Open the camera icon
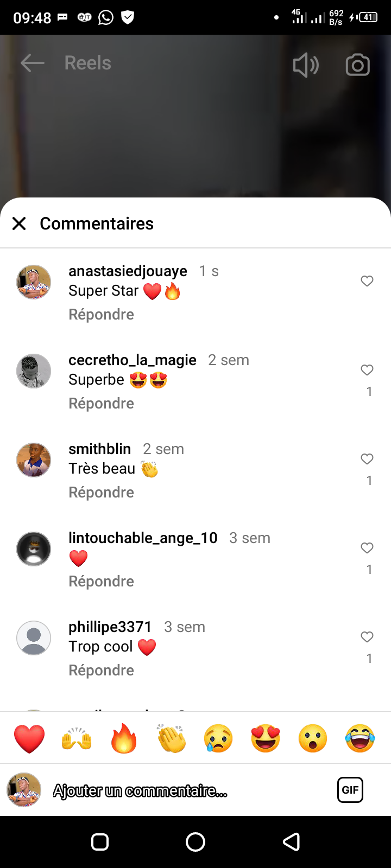This screenshot has height=868, width=391. point(357,65)
